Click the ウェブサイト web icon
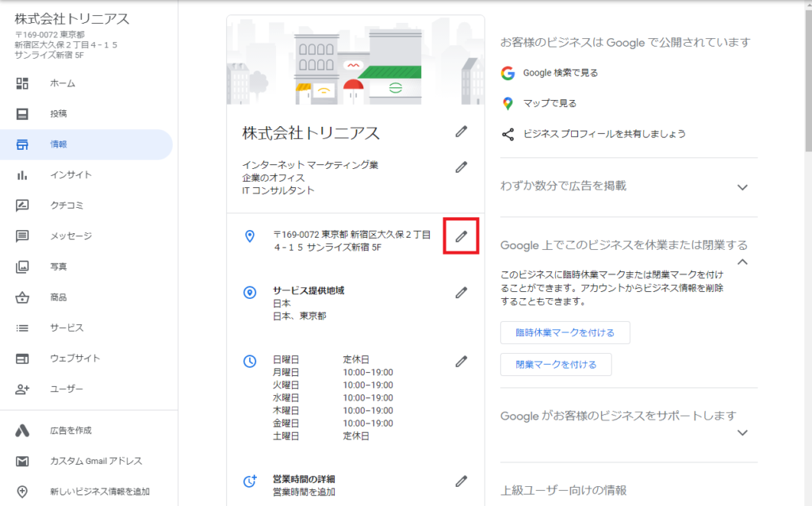This screenshot has height=506, width=812. pyautogui.click(x=21, y=358)
